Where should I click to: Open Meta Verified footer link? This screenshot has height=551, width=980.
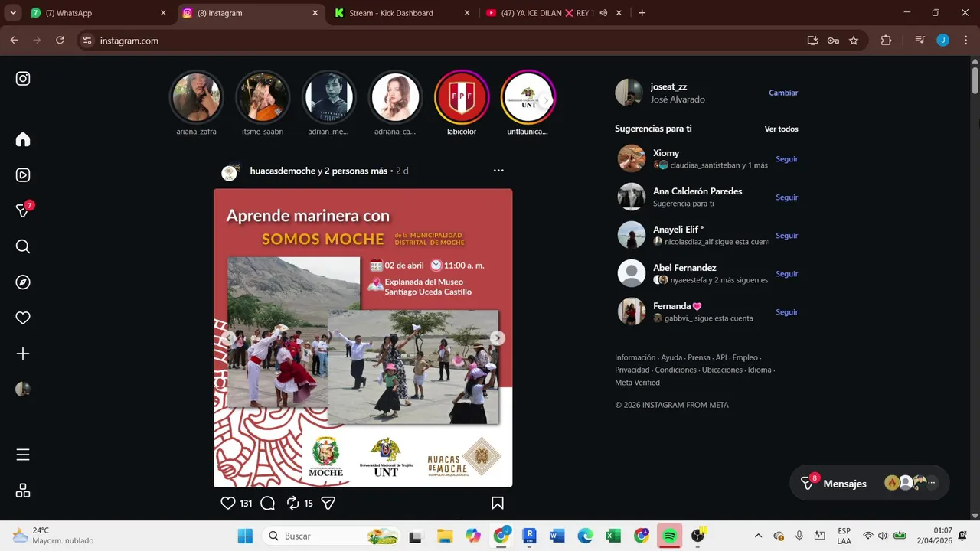coord(637,382)
